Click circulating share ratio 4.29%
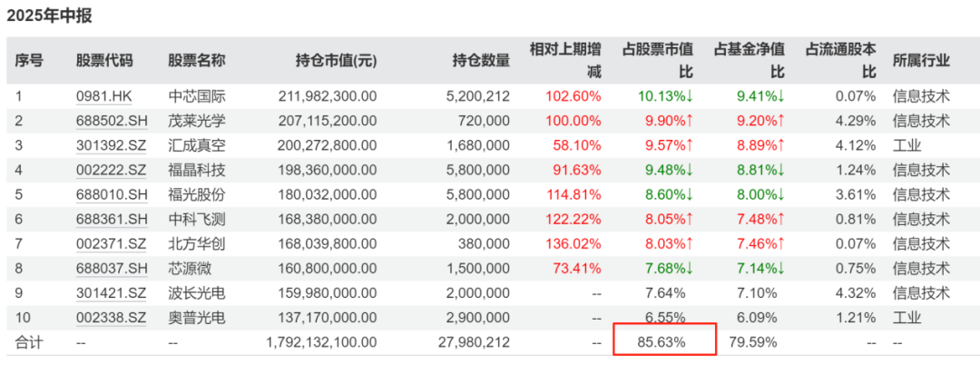 click(855, 122)
